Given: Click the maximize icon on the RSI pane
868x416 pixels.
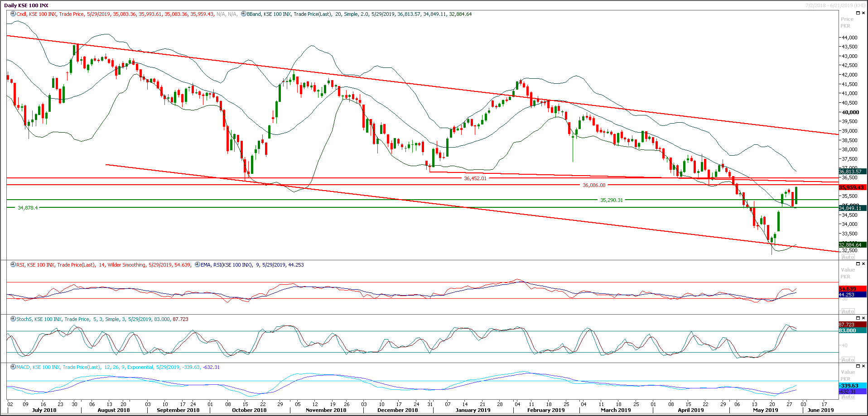Looking at the screenshot, I should (x=858, y=263).
